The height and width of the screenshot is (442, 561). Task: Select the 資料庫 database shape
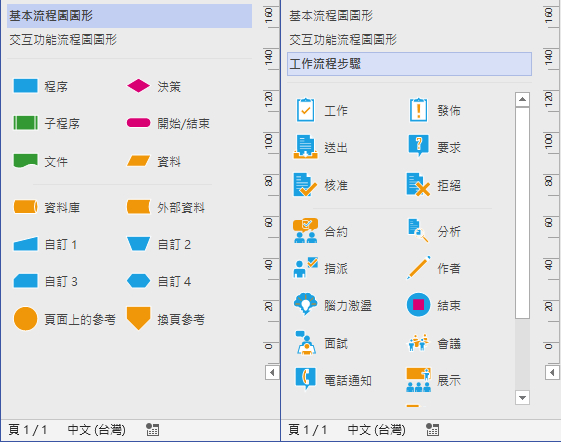[25, 207]
